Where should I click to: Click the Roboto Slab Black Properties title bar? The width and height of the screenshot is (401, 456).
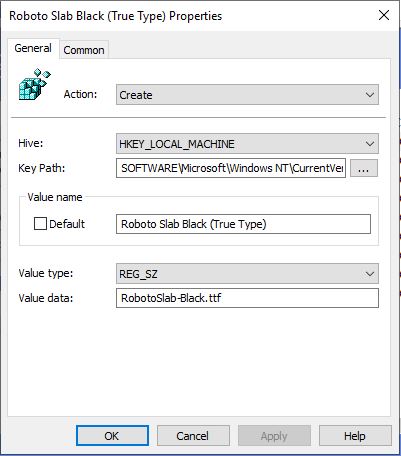[x=116, y=16]
